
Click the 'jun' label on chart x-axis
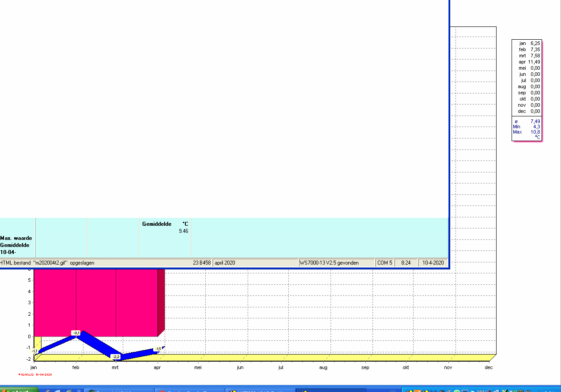(240, 367)
